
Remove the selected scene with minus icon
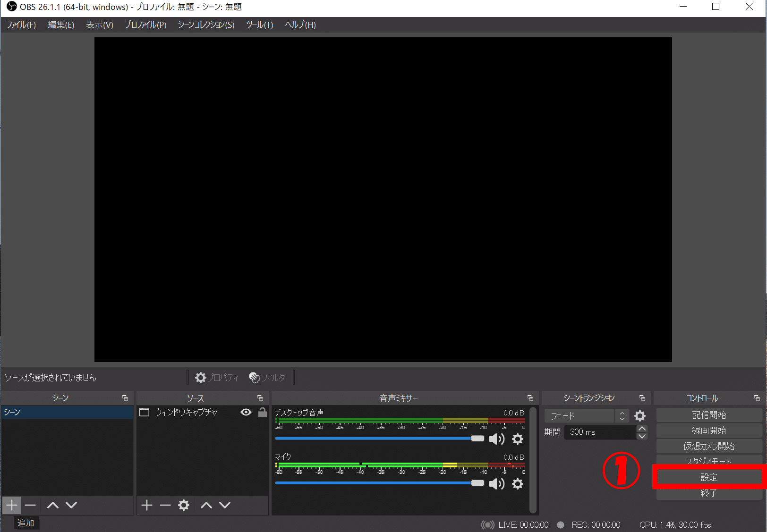[x=30, y=505]
